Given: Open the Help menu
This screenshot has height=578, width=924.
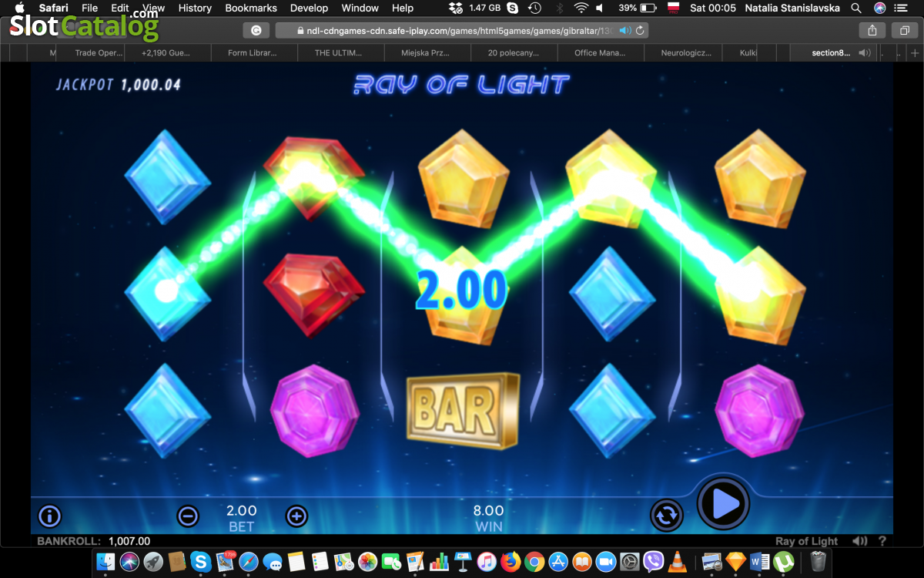Looking at the screenshot, I should (x=403, y=8).
